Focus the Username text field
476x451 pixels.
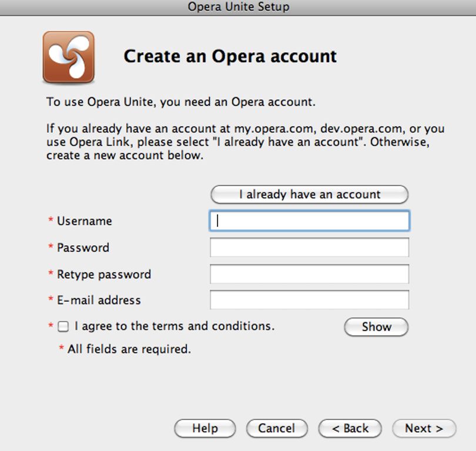309,221
